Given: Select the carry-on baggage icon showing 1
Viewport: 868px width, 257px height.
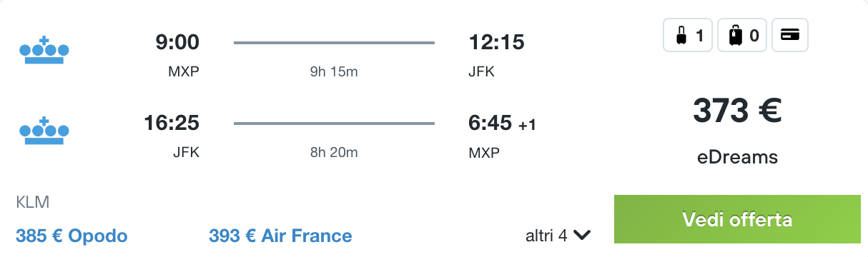Looking at the screenshot, I should 688,35.
